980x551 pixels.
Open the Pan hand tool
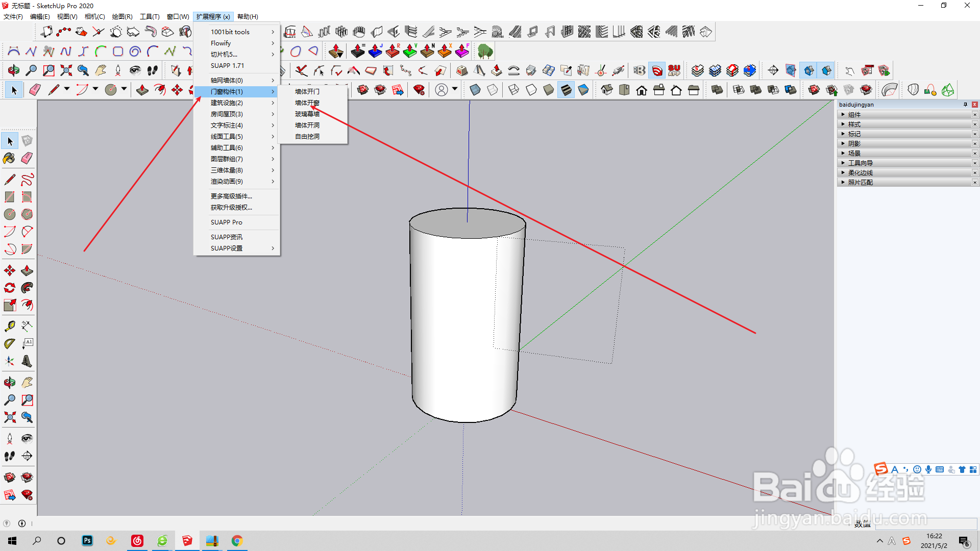pyautogui.click(x=27, y=383)
